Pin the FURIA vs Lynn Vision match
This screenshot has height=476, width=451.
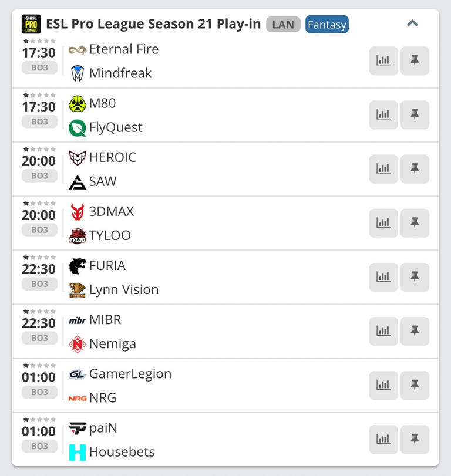click(x=415, y=277)
